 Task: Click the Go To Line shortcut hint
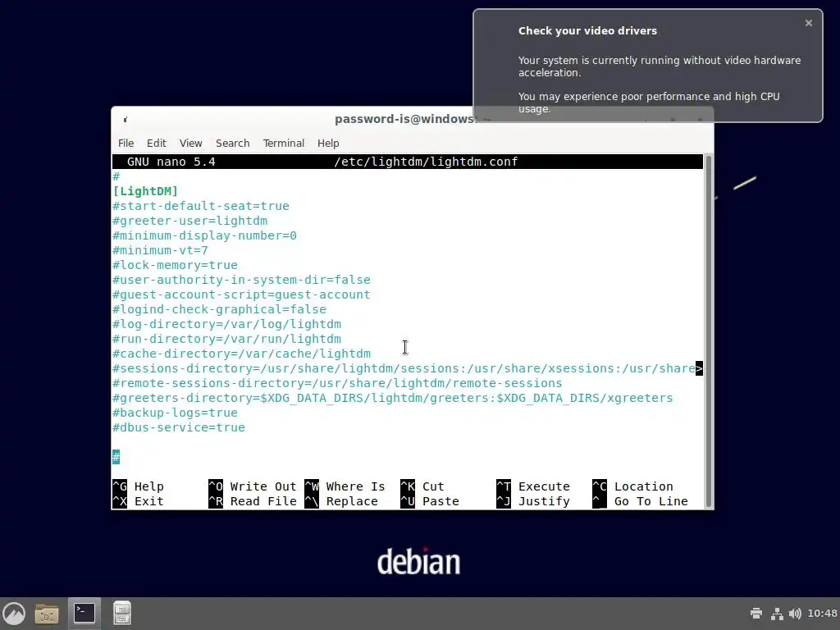pos(640,501)
